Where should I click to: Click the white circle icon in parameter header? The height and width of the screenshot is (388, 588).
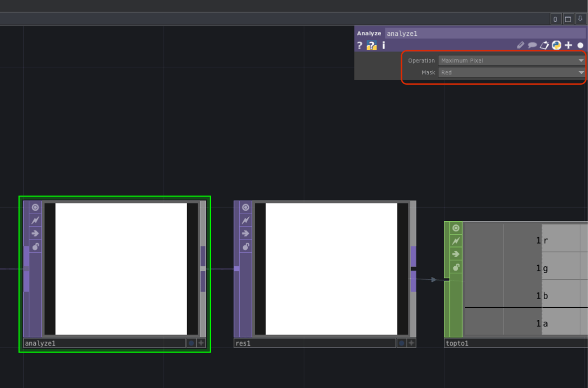pyautogui.click(x=580, y=45)
